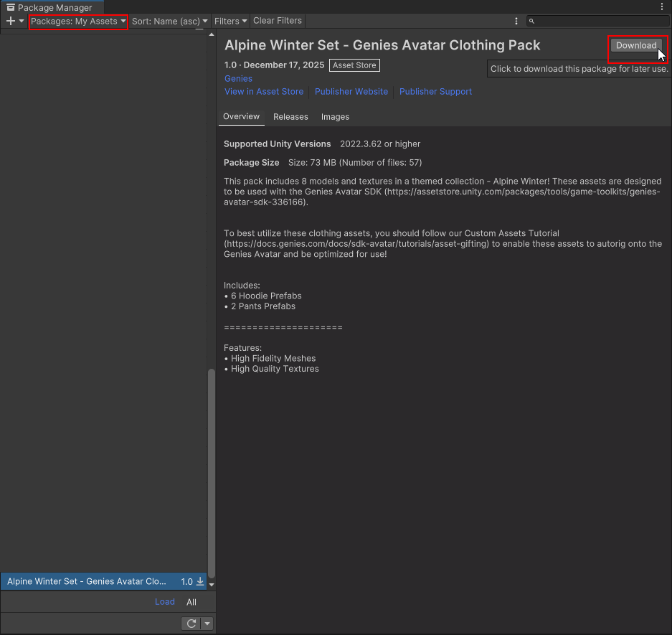Open dropdown arrow next to refresh button
The image size is (672, 635).
[x=207, y=624]
